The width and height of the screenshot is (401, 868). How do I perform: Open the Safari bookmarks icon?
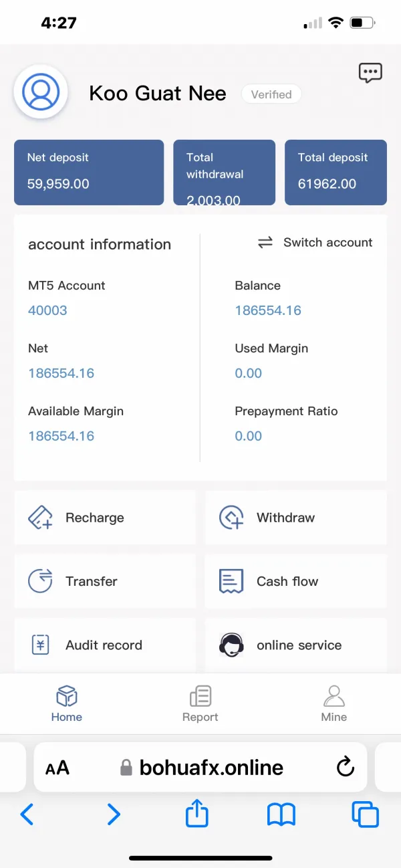(x=281, y=815)
